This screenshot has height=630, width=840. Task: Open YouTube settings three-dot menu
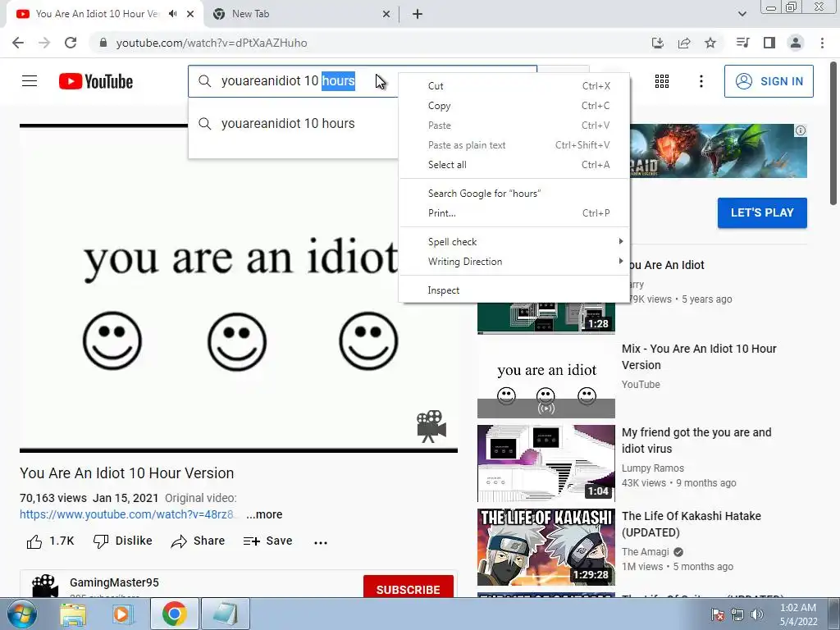tap(701, 81)
